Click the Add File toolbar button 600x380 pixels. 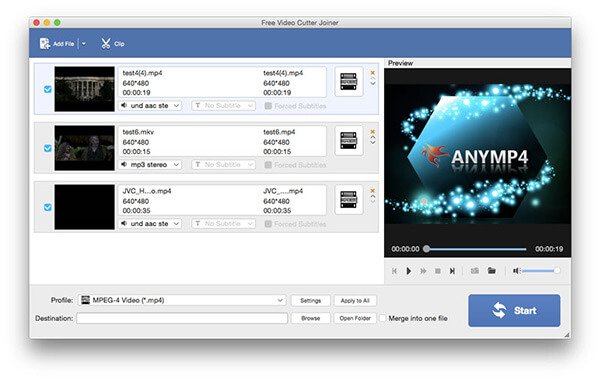[57, 44]
